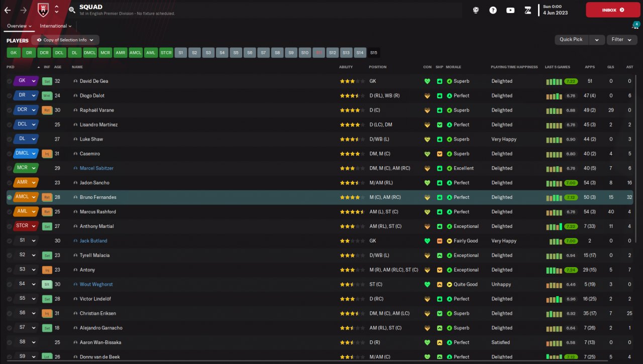Select the green STCR position chip

[166, 52]
